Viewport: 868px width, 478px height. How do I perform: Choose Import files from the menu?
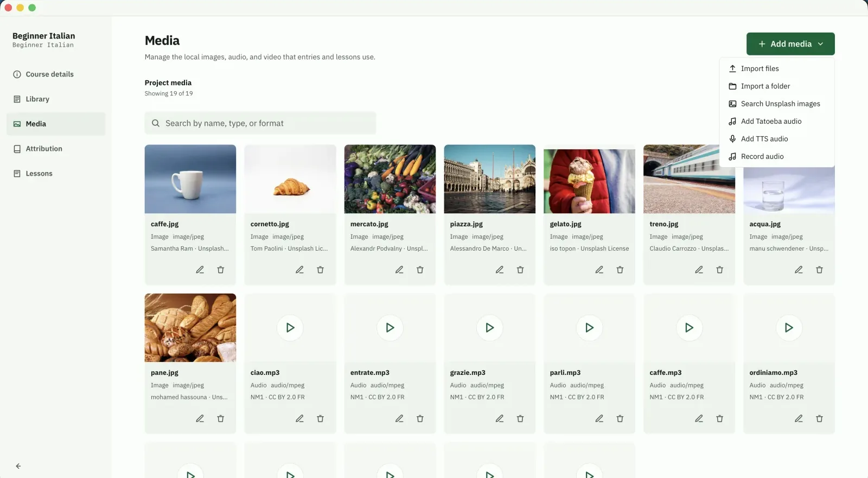777,68
